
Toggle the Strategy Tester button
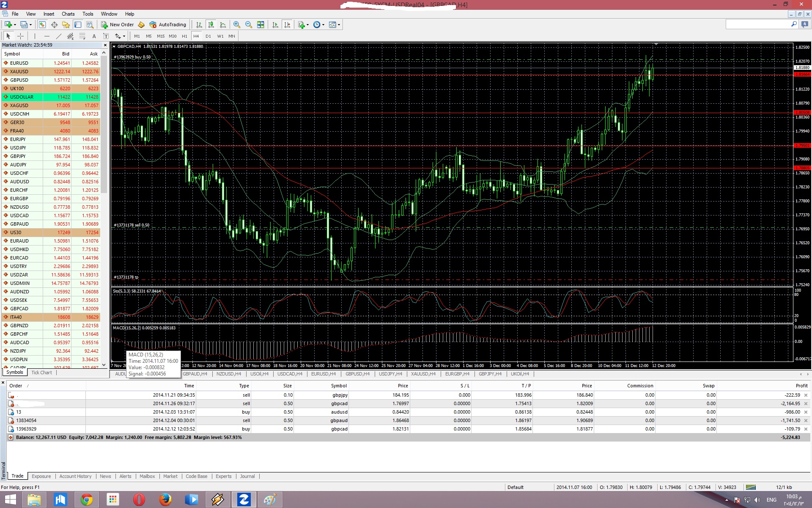(x=90, y=25)
